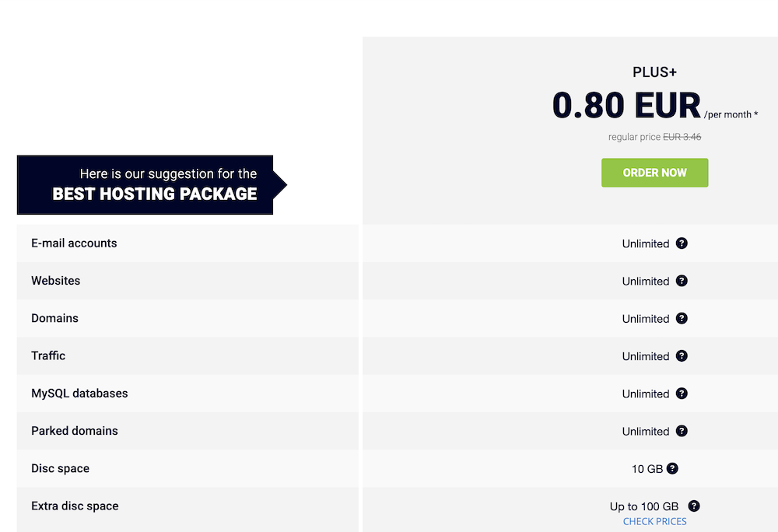The image size is (778, 532).
Task: Open the CHECK PRICES link
Action: point(654,521)
